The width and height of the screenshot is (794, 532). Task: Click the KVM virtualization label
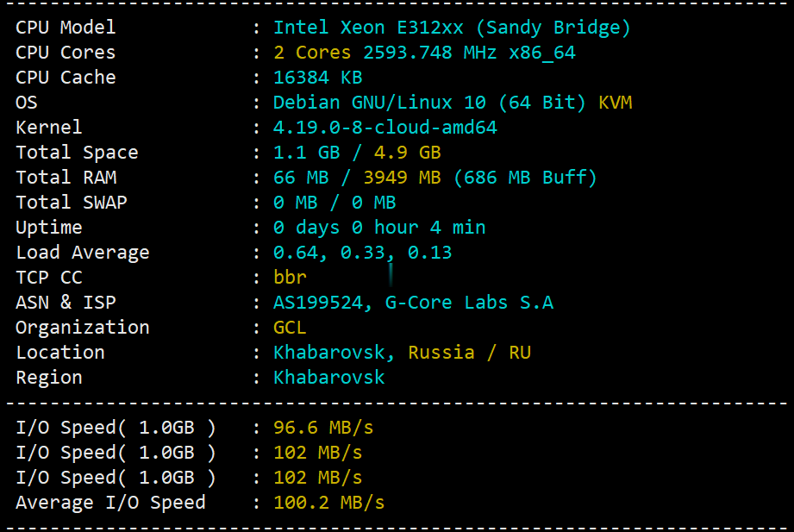point(616,103)
